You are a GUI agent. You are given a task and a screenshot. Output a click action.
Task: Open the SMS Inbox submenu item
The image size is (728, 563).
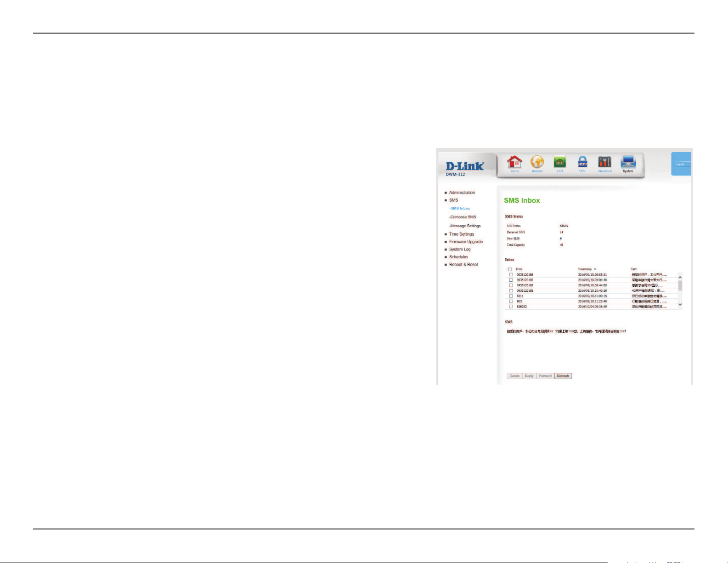coord(460,209)
